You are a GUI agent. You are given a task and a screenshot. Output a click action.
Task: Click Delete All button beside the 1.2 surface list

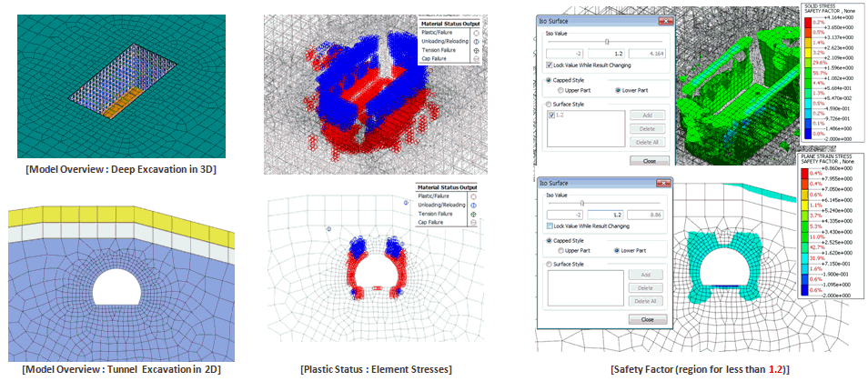[646, 142]
